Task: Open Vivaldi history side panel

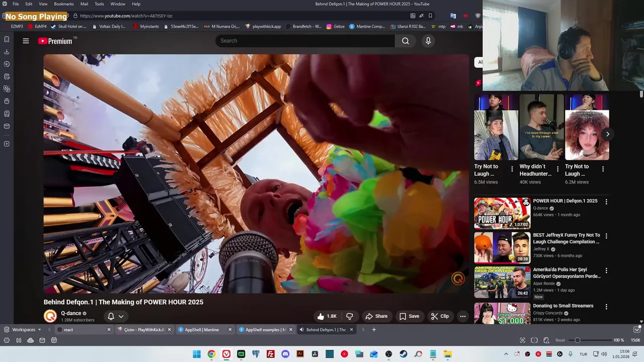Action: click(7, 64)
